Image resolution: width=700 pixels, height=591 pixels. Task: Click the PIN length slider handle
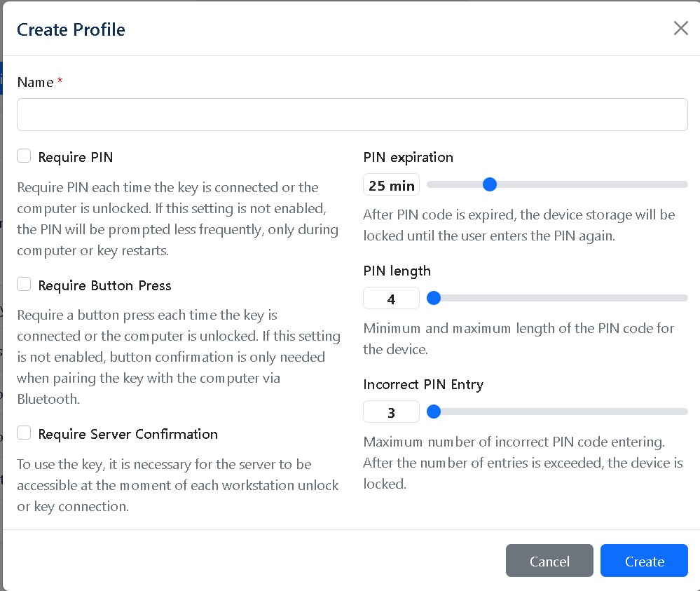click(434, 298)
